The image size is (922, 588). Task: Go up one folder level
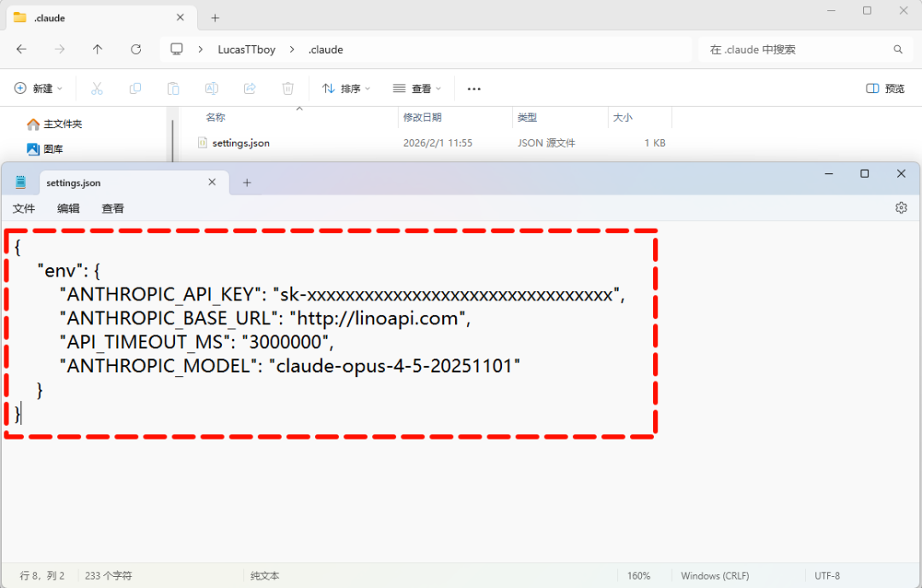[x=97, y=49]
